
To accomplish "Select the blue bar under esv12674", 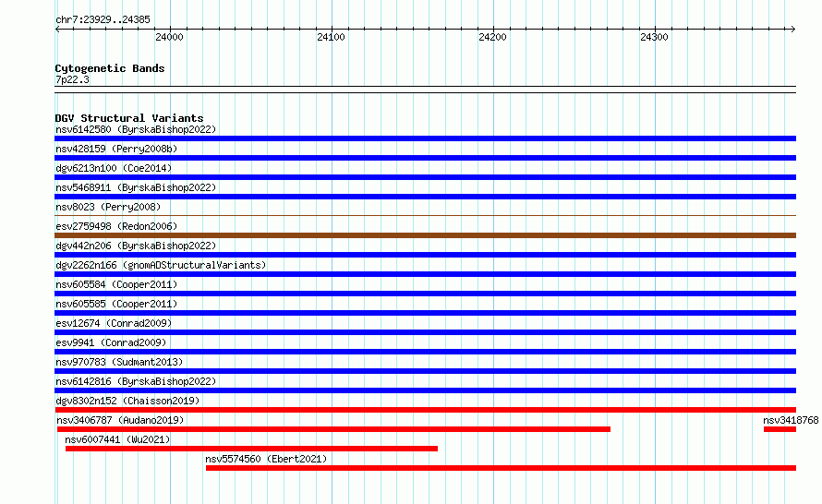I will [x=425, y=332].
